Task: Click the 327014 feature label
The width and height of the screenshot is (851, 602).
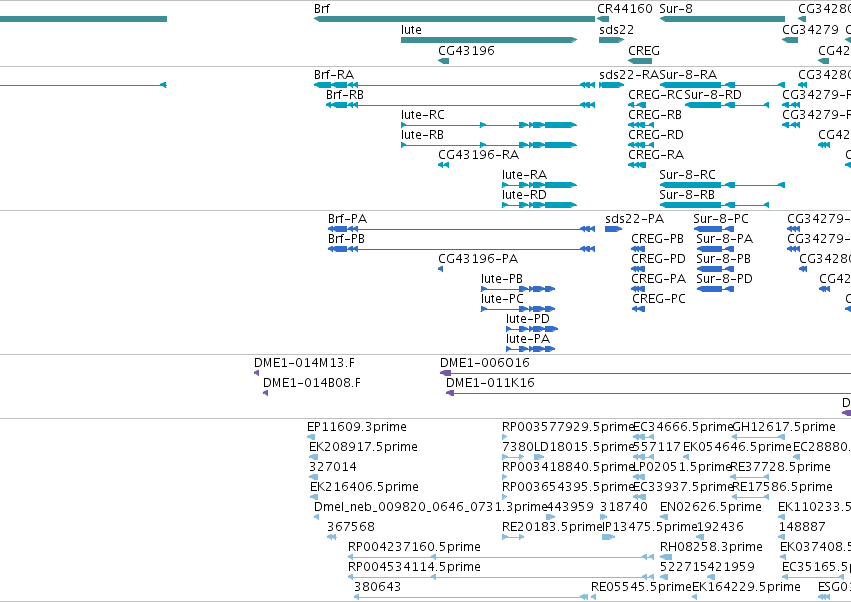Action: (333, 467)
